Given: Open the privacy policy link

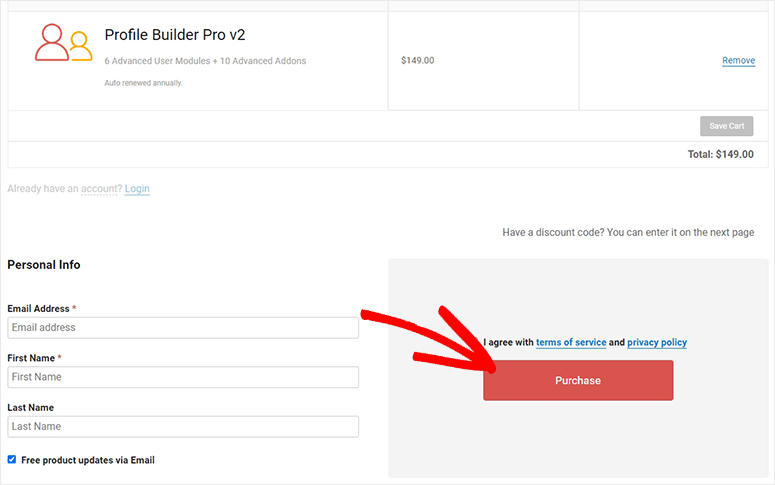Looking at the screenshot, I should [657, 342].
